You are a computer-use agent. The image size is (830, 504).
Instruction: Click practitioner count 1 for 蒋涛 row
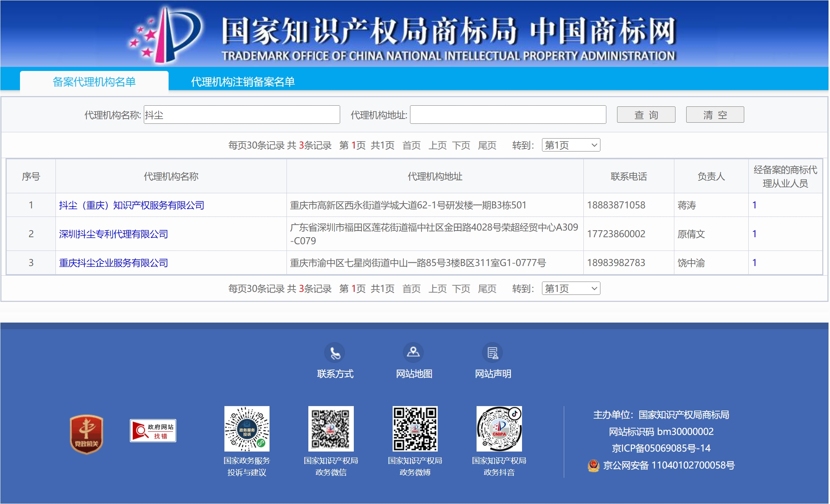(x=754, y=205)
